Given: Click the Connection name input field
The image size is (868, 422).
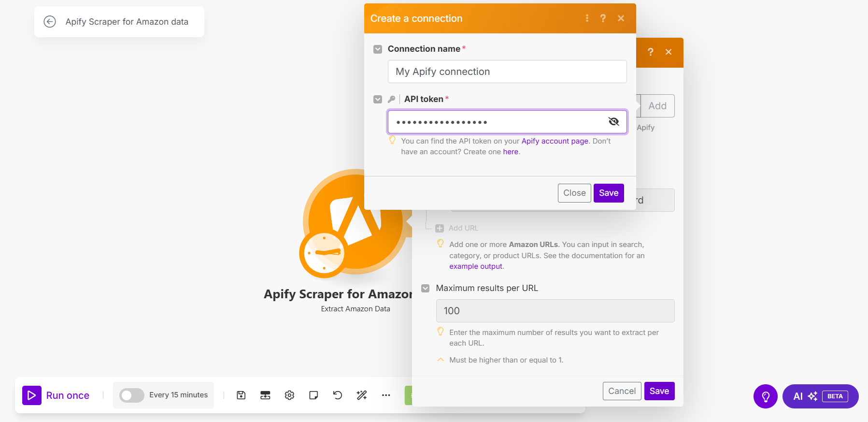Looking at the screenshot, I should (507, 72).
